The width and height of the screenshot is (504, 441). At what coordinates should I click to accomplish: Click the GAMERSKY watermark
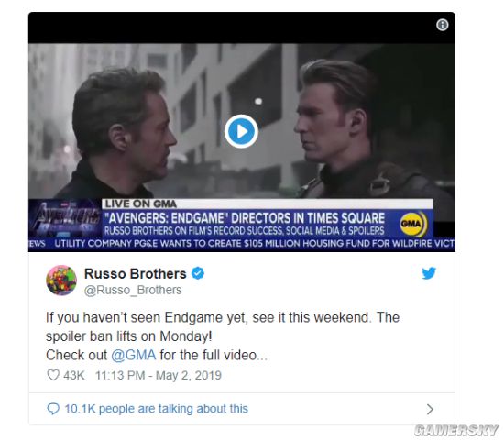coord(456,430)
